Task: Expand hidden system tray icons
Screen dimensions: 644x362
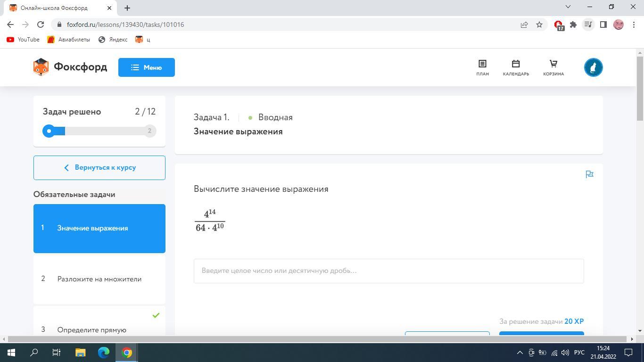Action: (520, 353)
